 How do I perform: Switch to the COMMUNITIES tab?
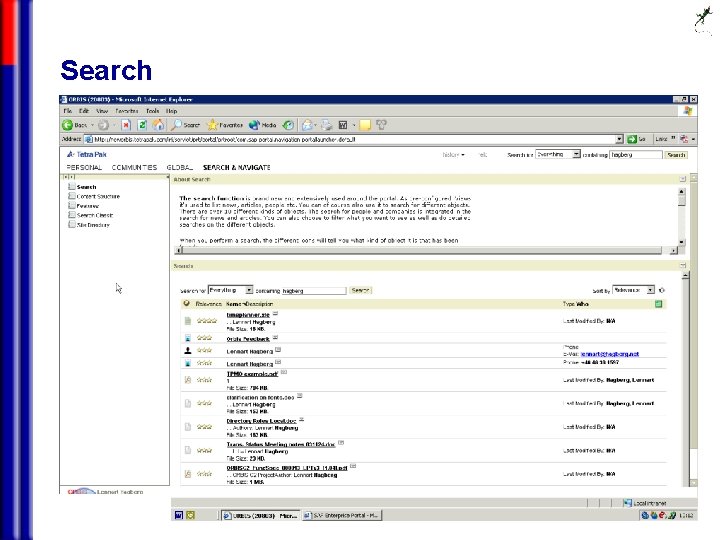[135, 168]
